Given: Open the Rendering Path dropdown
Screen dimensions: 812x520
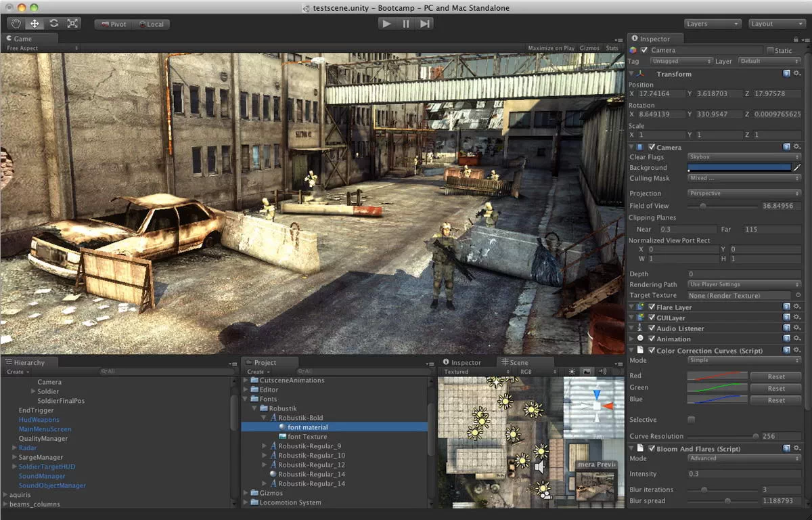Looking at the screenshot, I should pos(744,284).
